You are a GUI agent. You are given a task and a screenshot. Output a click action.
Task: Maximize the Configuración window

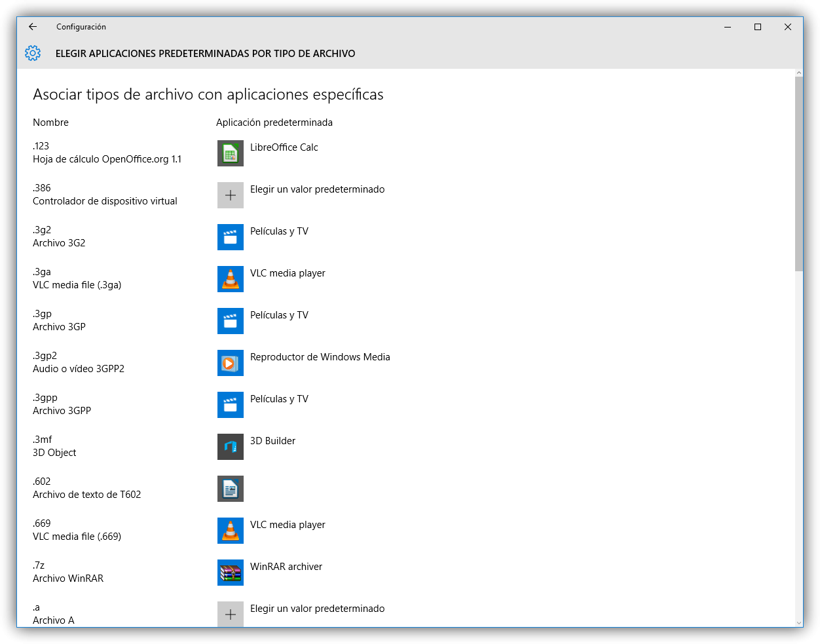click(x=758, y=27)
